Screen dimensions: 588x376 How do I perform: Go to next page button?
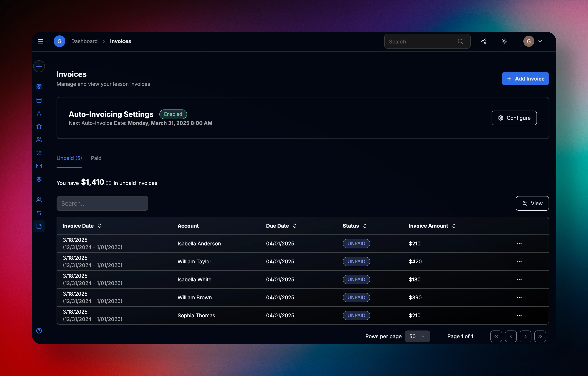tap(526, 336)
